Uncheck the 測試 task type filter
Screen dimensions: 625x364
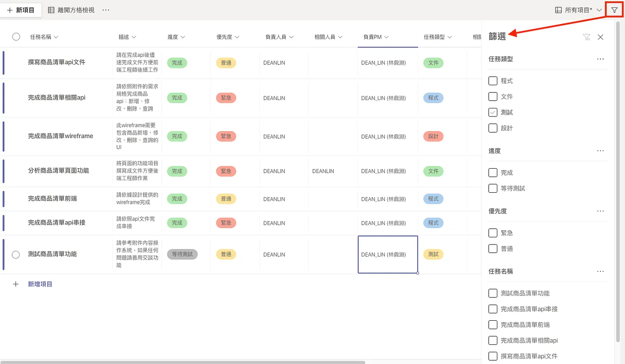click(x=493, y=112)
